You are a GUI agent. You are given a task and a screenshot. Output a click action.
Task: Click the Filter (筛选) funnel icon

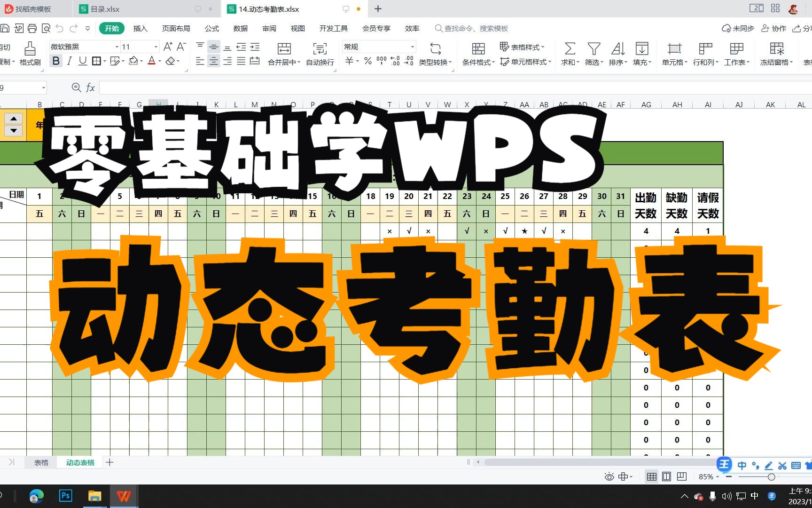pos(594,48)
